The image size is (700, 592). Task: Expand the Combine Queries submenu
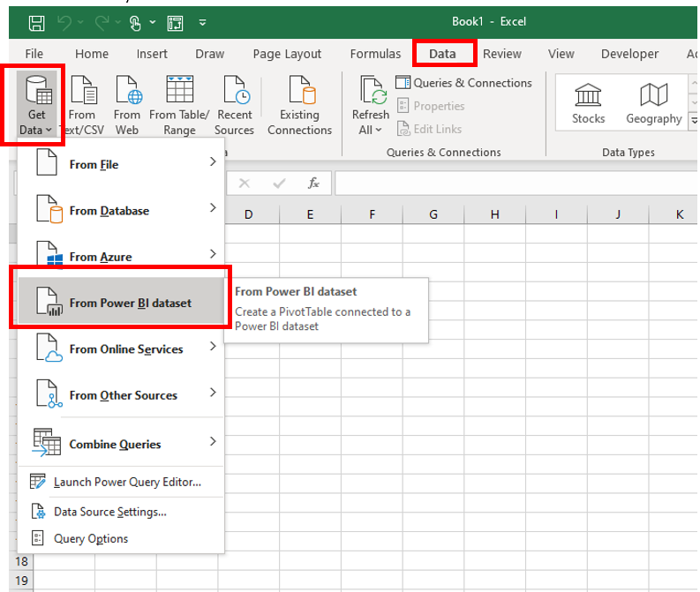[124, 444]
